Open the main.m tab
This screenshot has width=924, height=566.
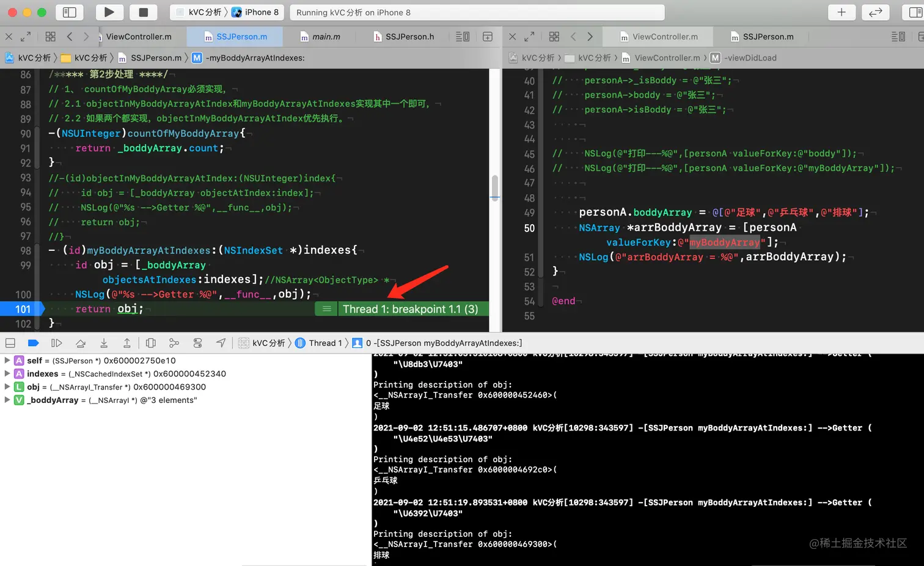[x=320, y=37]
